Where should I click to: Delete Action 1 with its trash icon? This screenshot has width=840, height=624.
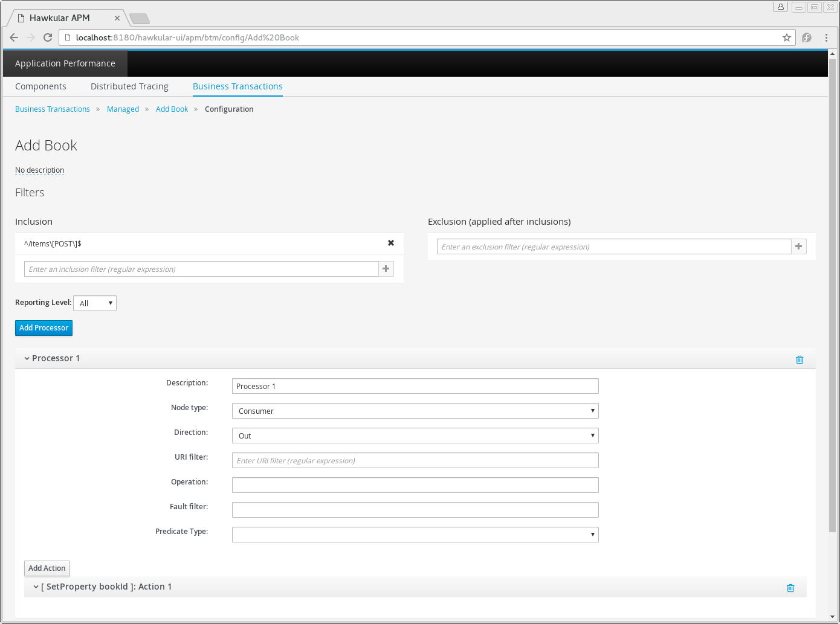pyautogui.click(x=790, y=588)
